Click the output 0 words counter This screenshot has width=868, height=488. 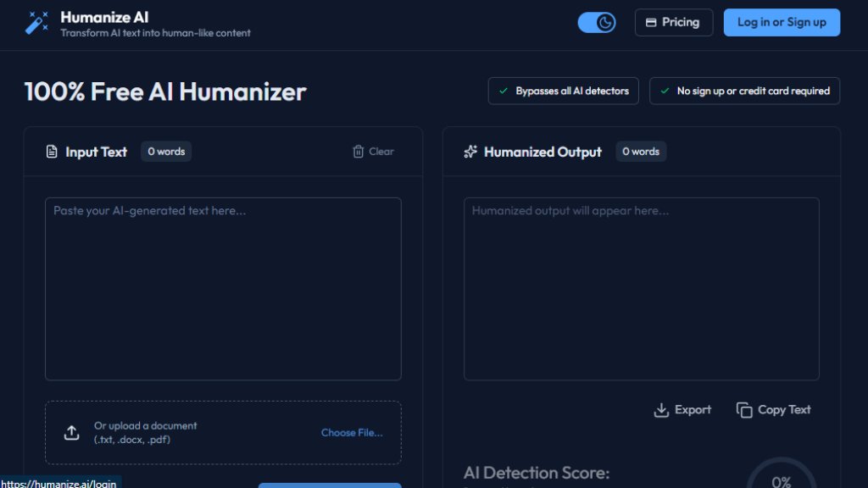pos(641,152)
